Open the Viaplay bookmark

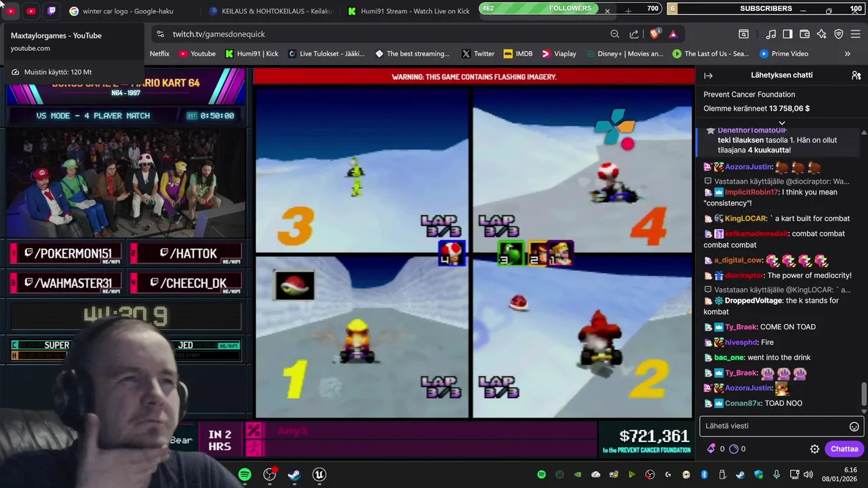coord(559,54)
